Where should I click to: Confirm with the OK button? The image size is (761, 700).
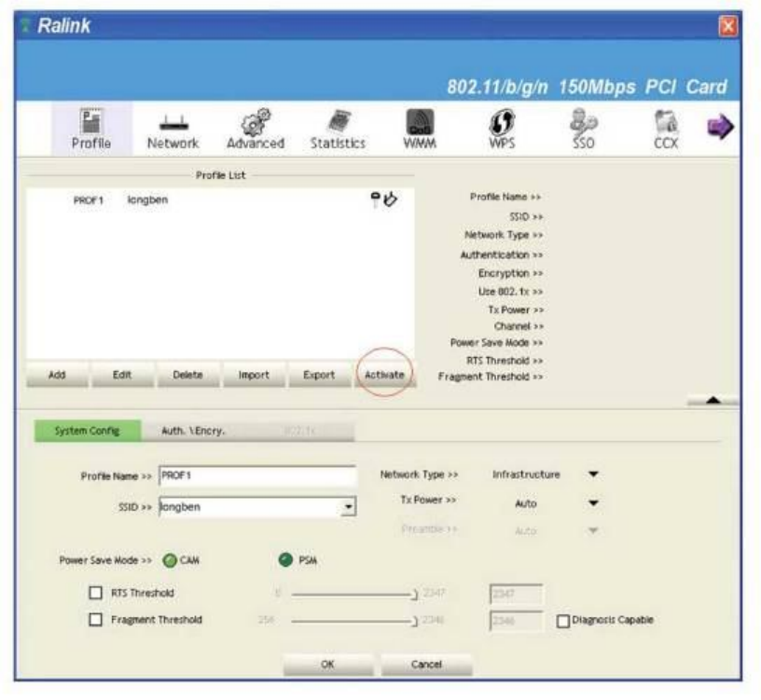point(328,664)
